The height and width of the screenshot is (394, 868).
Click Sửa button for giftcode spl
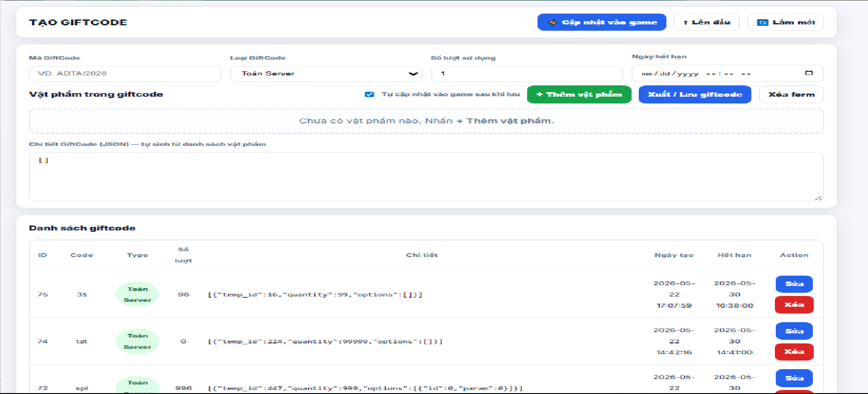pos(794,378)
